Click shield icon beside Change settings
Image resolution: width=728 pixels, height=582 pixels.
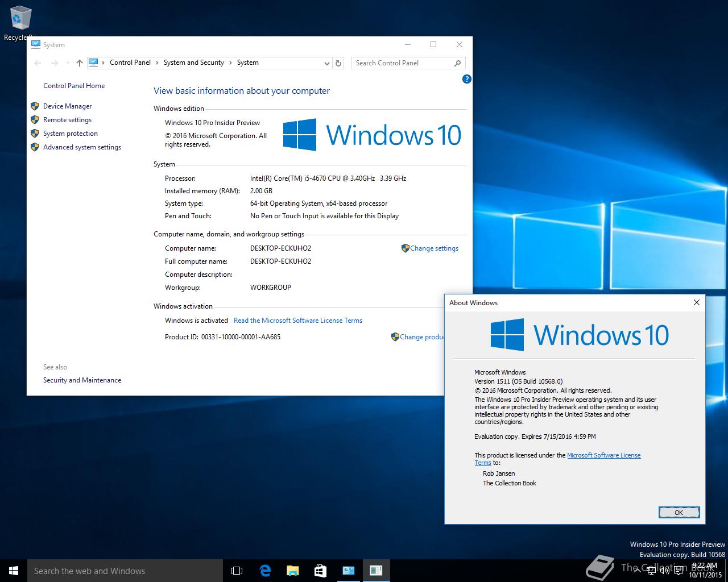click(405, 248)
